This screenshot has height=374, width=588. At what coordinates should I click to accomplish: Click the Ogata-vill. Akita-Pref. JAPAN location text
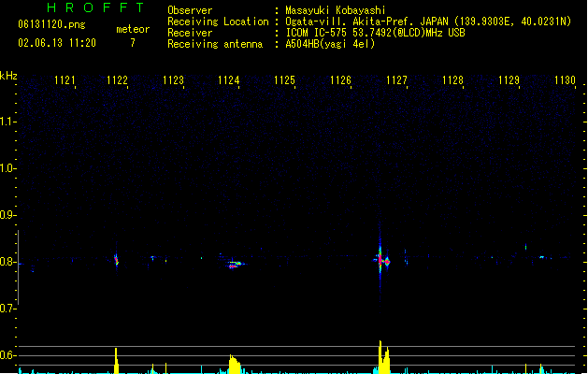point(428,22)
